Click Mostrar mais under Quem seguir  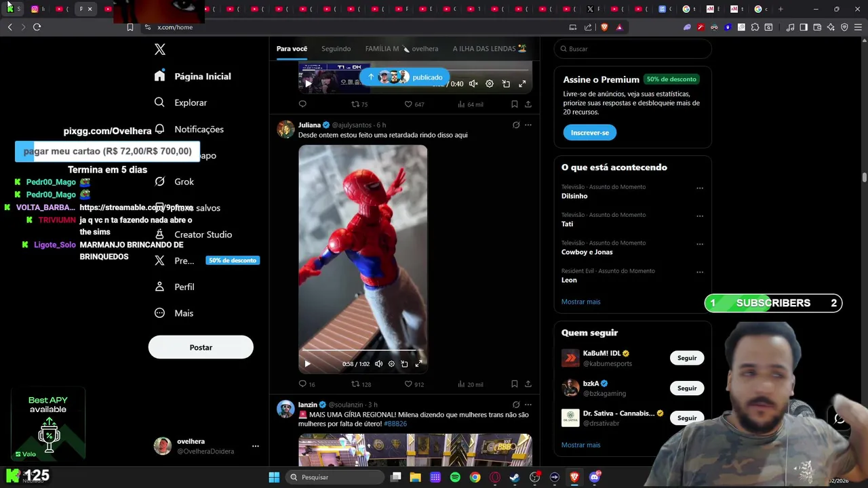(x=580, y=445)
